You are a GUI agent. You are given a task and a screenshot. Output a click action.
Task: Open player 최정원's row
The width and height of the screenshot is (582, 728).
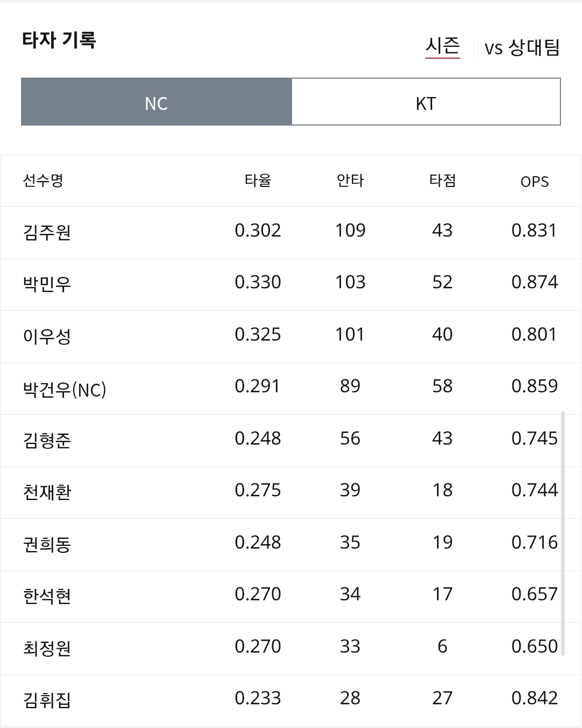click(291, 649)
